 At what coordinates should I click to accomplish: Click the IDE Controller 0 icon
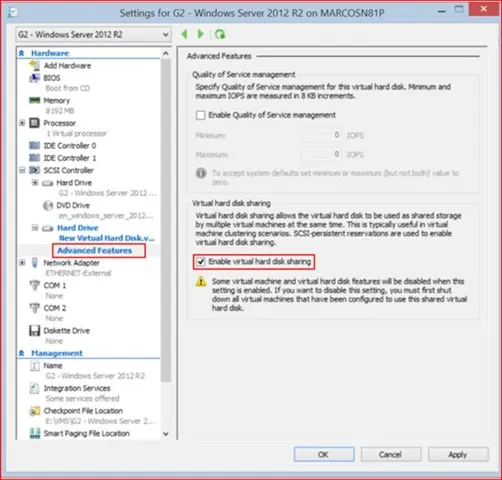[34, 146]
